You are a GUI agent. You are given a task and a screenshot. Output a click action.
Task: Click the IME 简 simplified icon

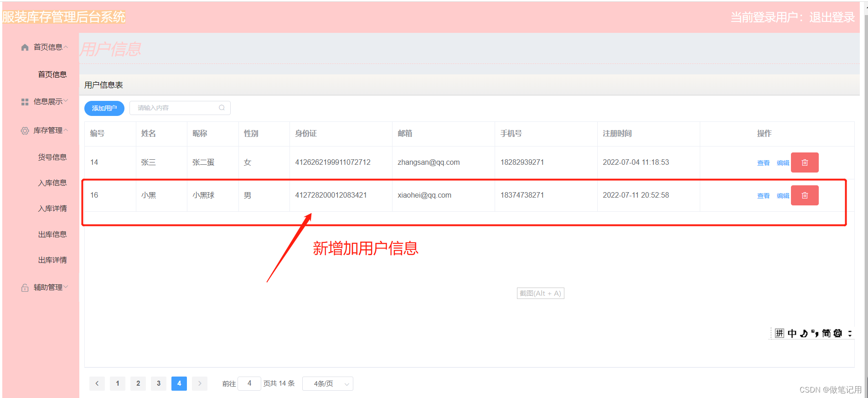[x=826, y=333]
